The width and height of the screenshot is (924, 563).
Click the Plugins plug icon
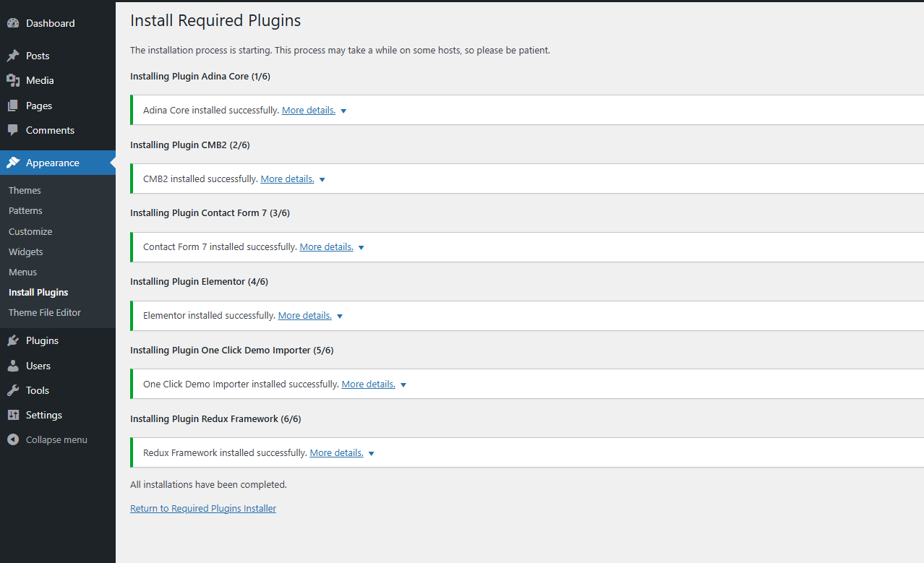(13, 340)
